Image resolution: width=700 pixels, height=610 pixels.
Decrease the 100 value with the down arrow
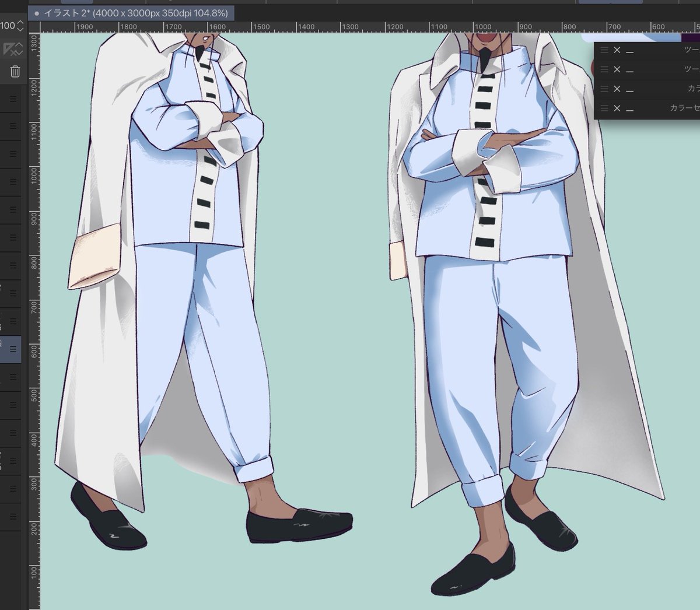tap(20, 29)
